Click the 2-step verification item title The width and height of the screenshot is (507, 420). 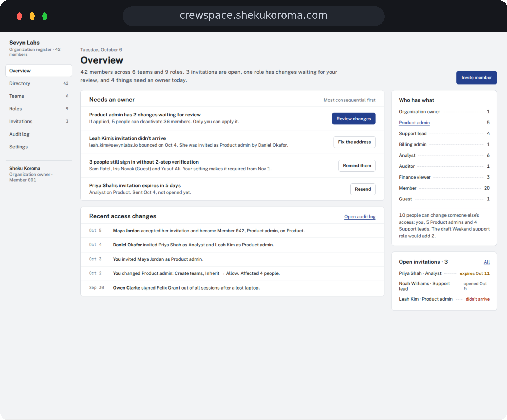pyautogui.click(x=144, y=162)
